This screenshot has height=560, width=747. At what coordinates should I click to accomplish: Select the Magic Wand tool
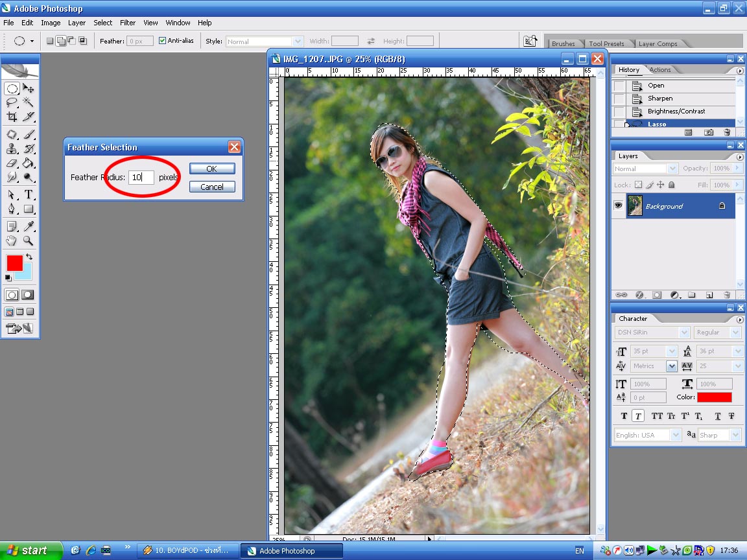(28, 102)
